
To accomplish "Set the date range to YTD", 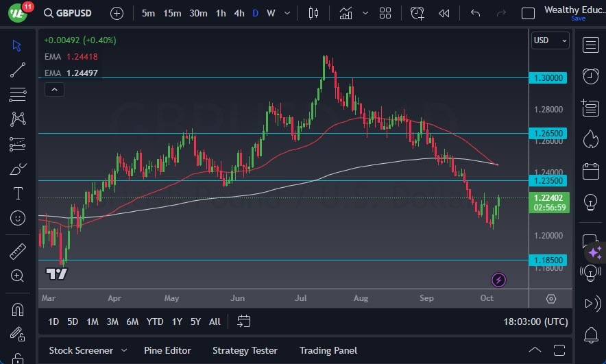I will [155, 321].
